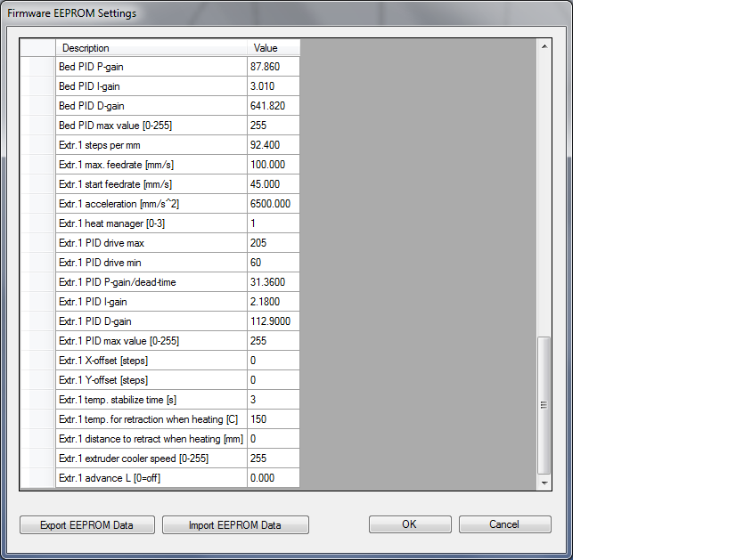Viewport: 736px width, 560px height.
Task: Click the vertical scrollbar thumb
Action: point(544,404)
